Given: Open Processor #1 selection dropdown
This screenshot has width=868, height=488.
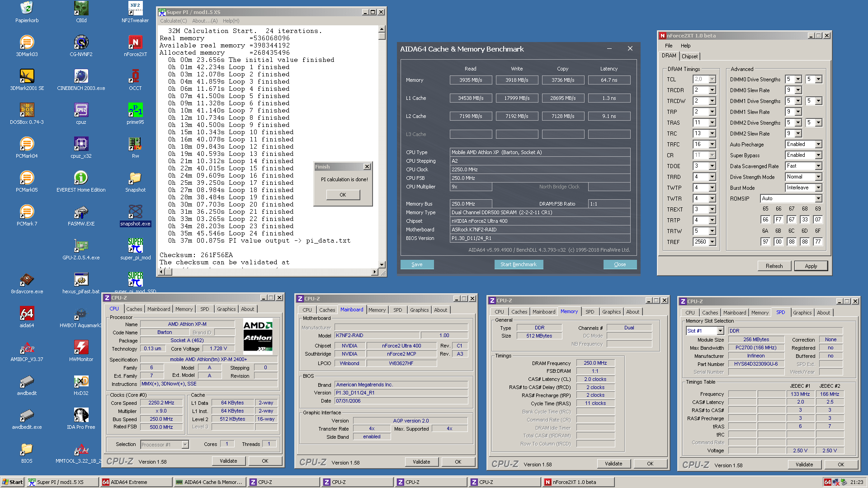Looking at the screenshot, I should tap(185, 445).
